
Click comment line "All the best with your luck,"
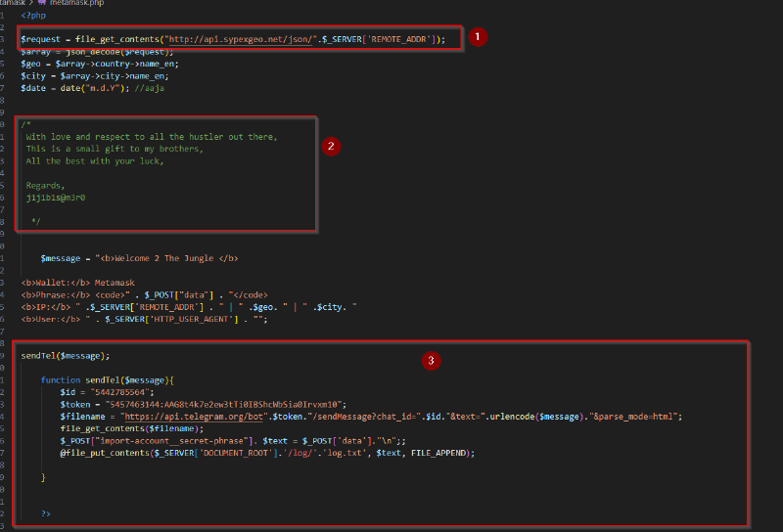click(95, 161)
